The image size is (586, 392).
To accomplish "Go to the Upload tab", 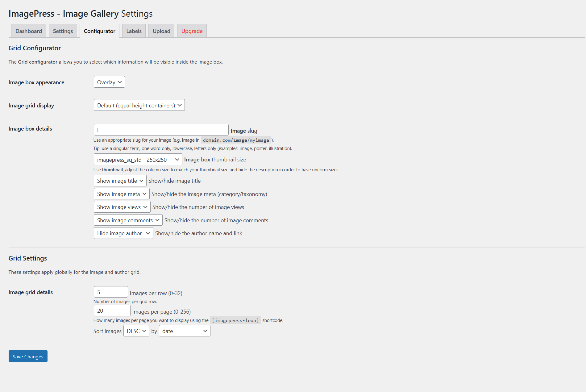I will coord(161,31).
